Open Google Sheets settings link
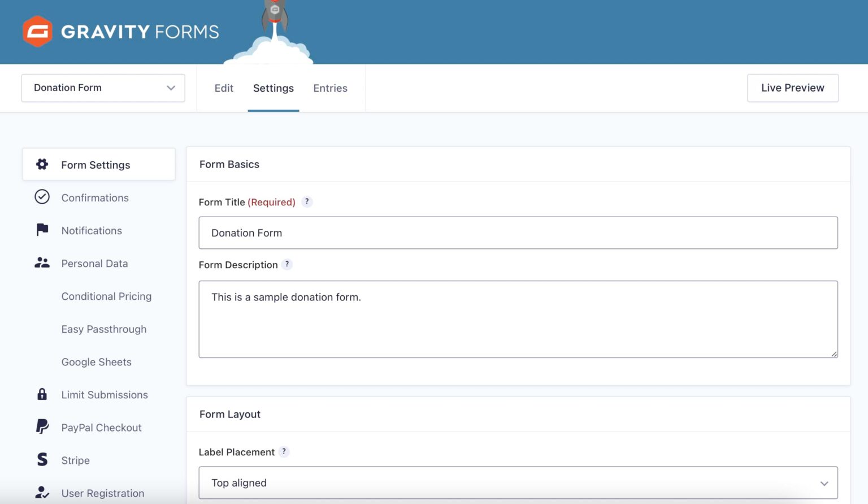This screenshot has height=504, width=868. [x=96, y=361]
